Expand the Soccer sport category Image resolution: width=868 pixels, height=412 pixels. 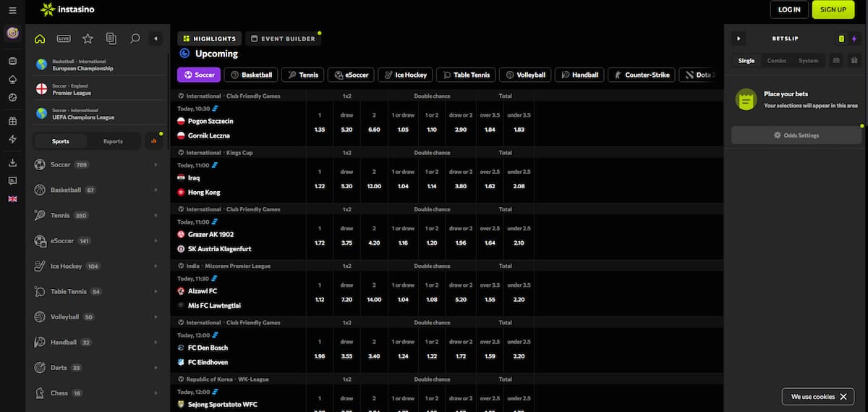pos(96,165)
